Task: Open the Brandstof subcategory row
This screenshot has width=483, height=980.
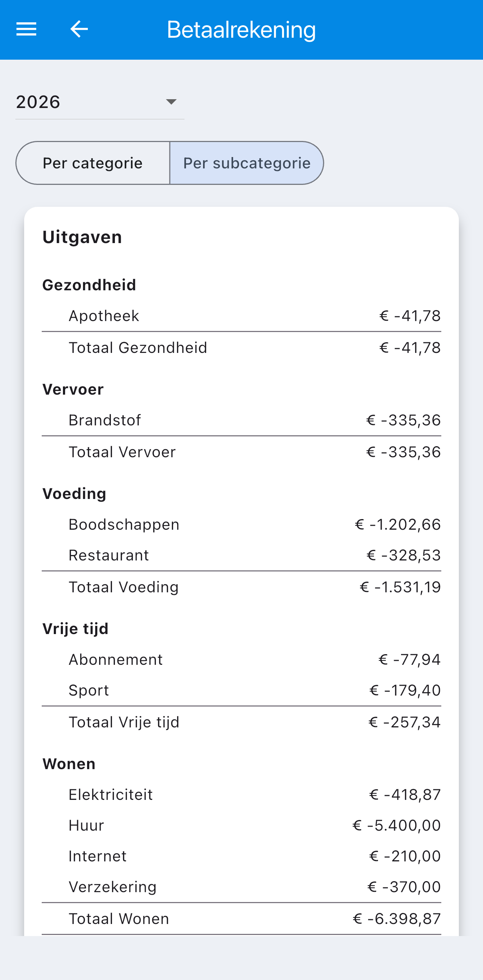Action: pyautogui.click(x=241, y=420)
